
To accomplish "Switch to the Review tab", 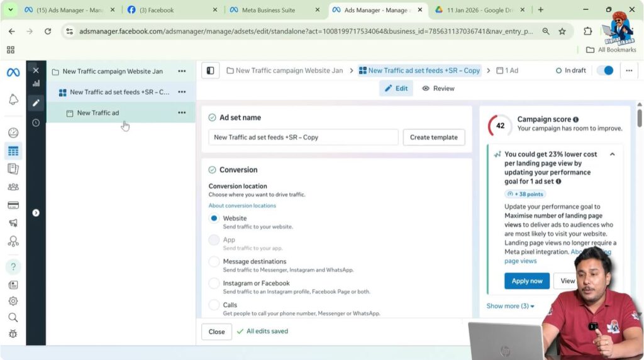I will (438, 89).
